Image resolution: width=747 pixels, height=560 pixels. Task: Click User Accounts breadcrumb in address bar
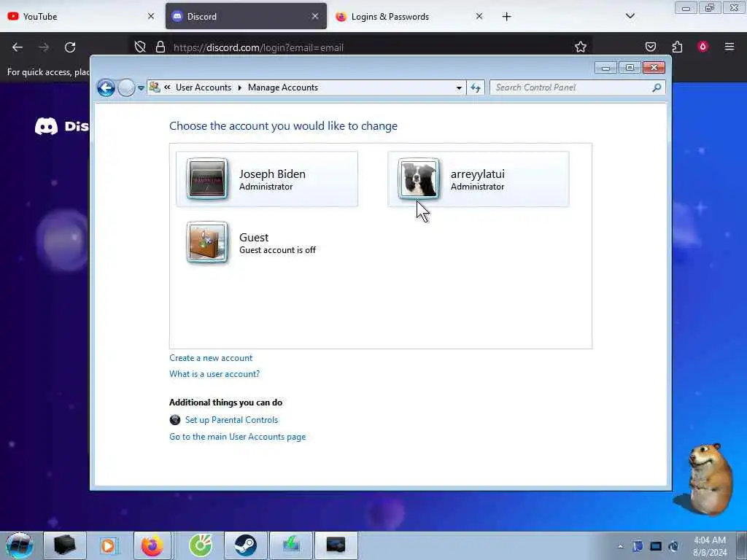(204, 87)
